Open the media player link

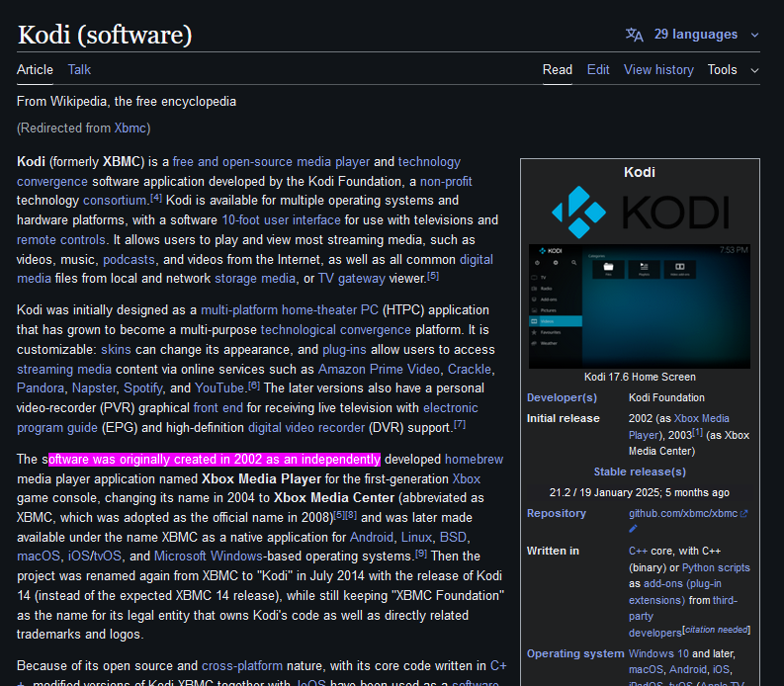333,162
